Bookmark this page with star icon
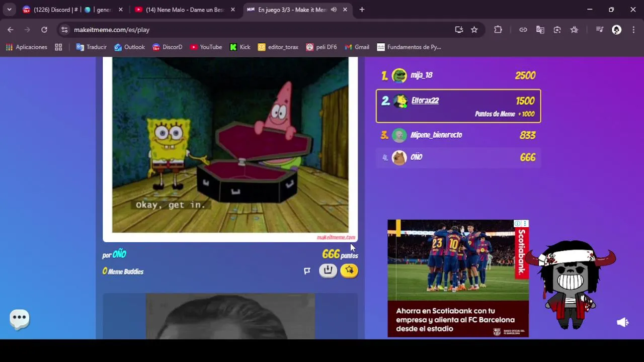This screenshot has height=362, width=644. pyautogui.click(x=474, y=30)
